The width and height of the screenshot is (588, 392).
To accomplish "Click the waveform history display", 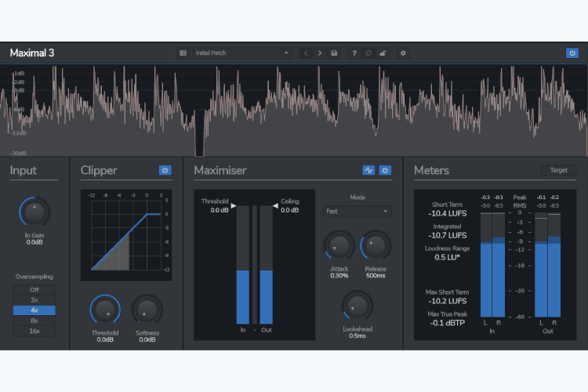I will click(x=294, y=111).
